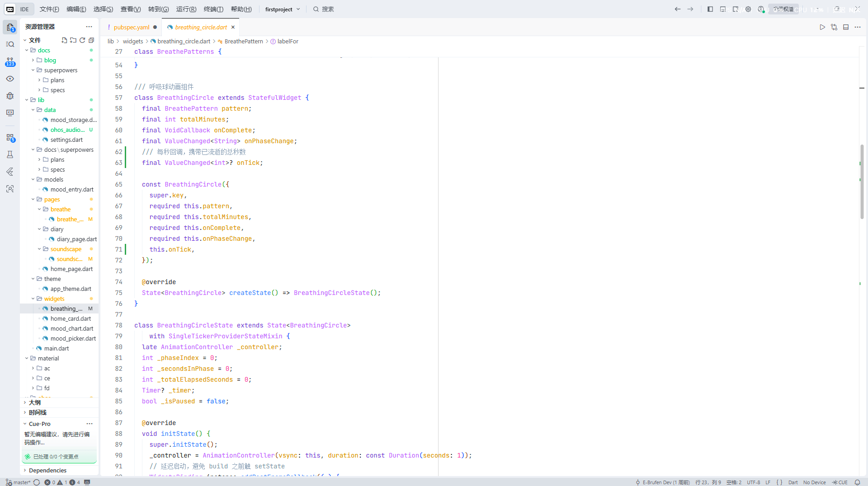868x486 pixels.
Task: Open editor more actions ellipsis
Action: pos(858,27)
